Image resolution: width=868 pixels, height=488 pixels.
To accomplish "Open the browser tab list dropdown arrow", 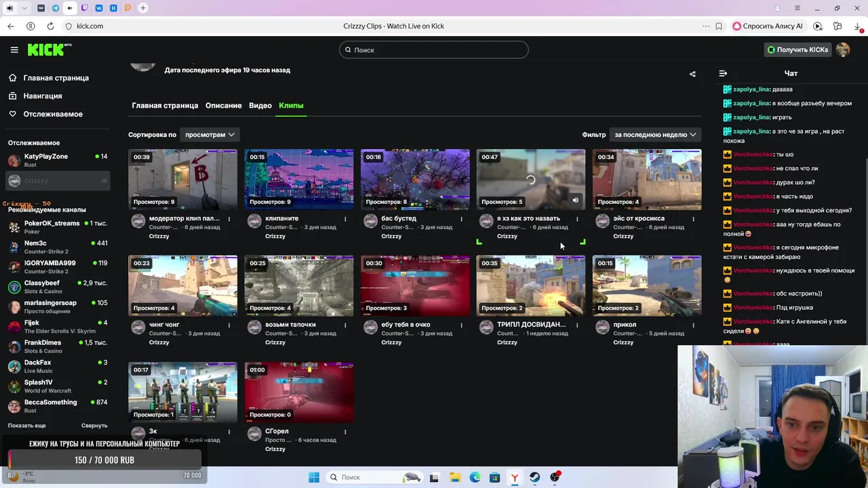I will 25,8.
